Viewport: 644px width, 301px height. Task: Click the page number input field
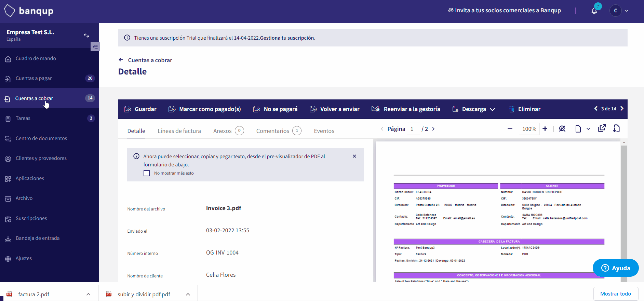tap(413, 129)
